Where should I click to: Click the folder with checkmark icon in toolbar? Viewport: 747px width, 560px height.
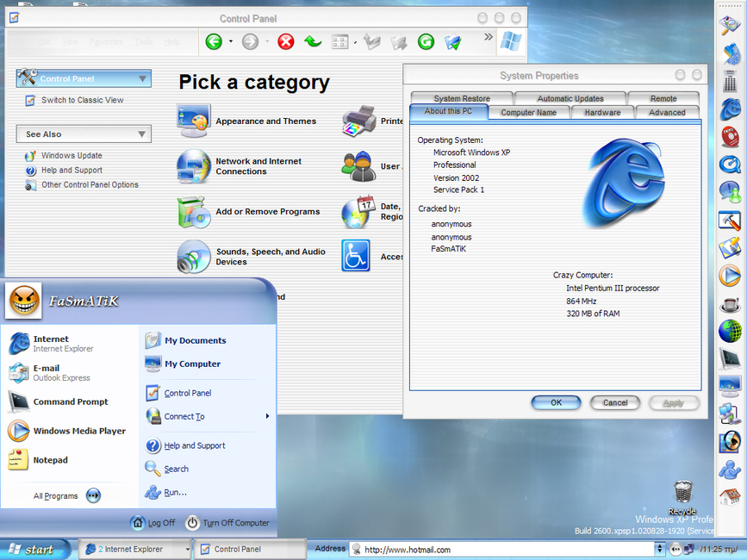click(x=453, y=42)
